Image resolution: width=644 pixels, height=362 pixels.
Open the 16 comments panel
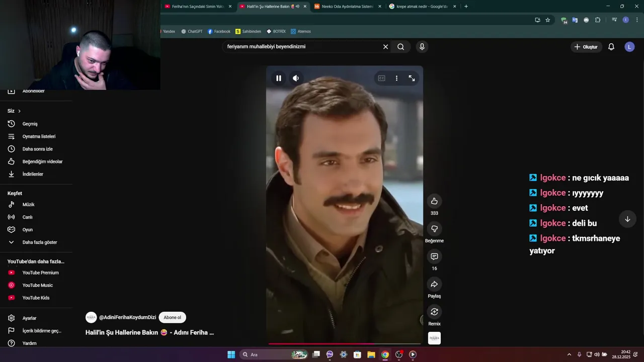[x=434, y=256]
